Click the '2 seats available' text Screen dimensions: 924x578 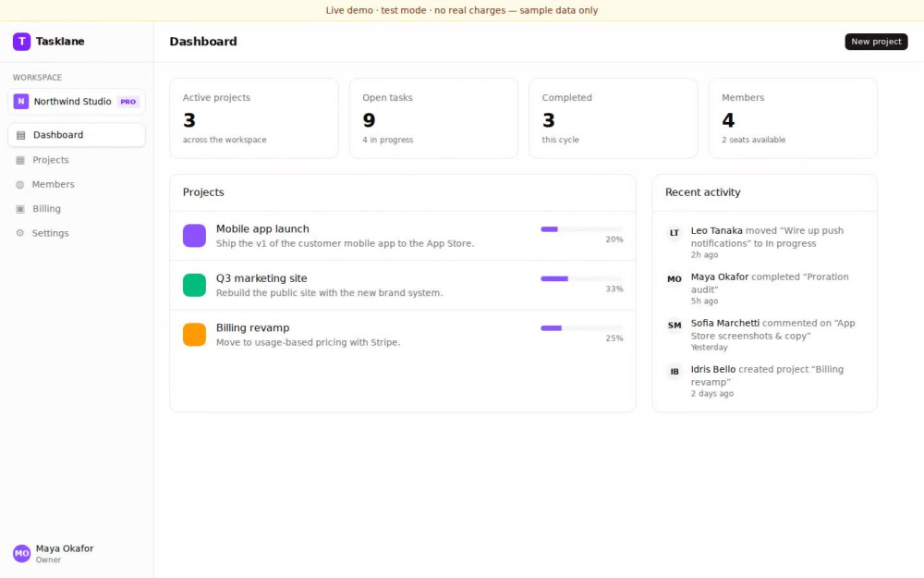[753, 140]
